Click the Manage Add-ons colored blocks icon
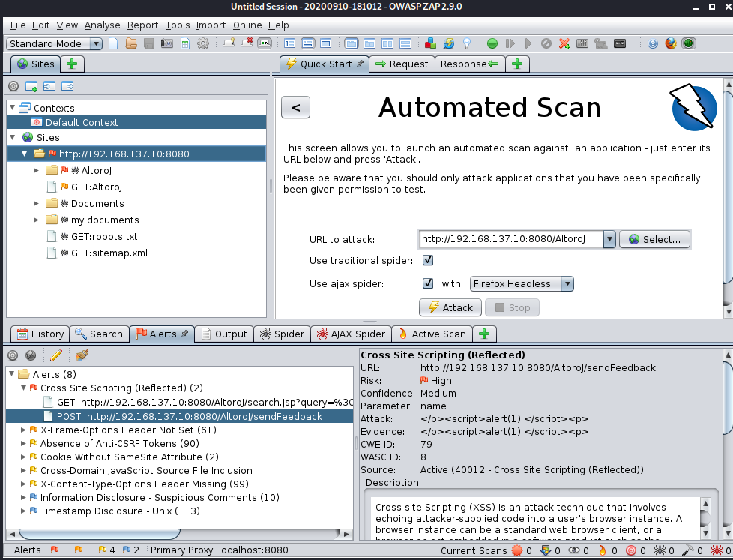 click(430, 43)
